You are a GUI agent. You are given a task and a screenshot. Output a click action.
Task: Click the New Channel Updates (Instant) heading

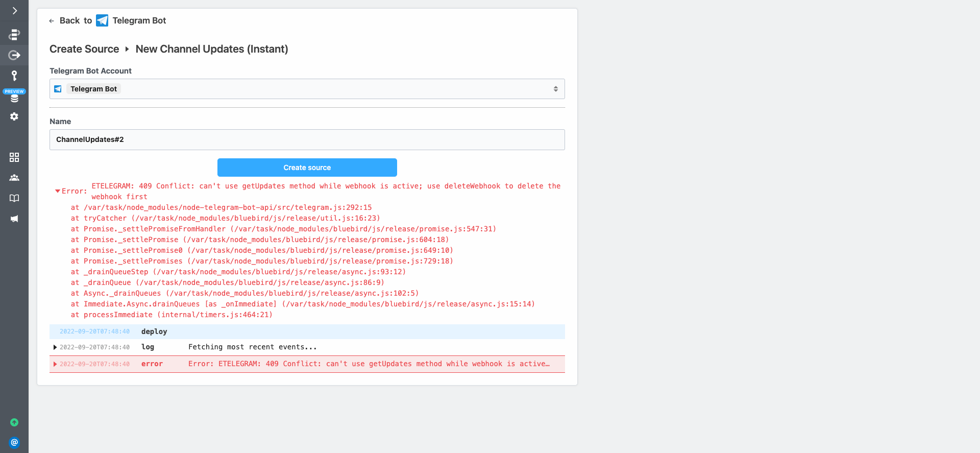[212, 49]
